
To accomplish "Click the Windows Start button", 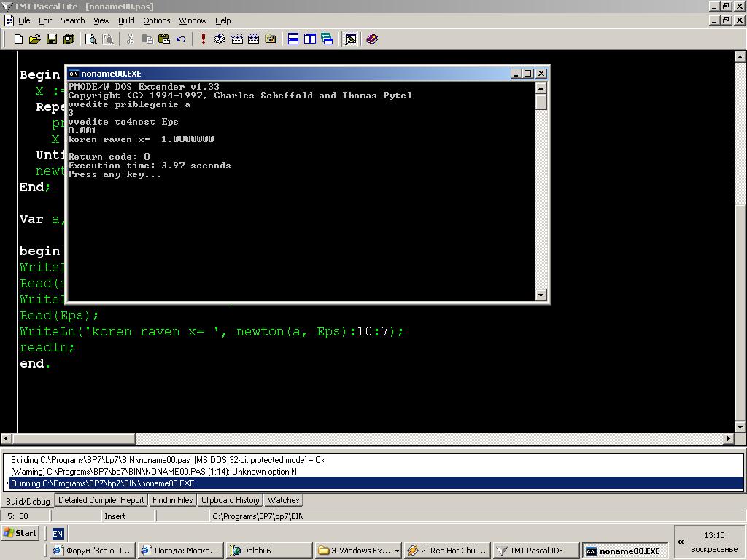I will tap(20, 533).
